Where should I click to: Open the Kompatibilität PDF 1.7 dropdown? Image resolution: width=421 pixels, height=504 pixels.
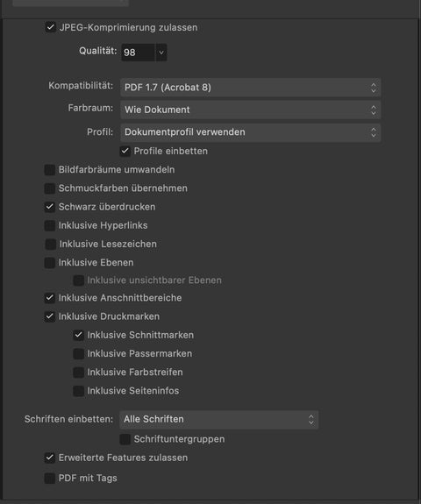[251, 88]
